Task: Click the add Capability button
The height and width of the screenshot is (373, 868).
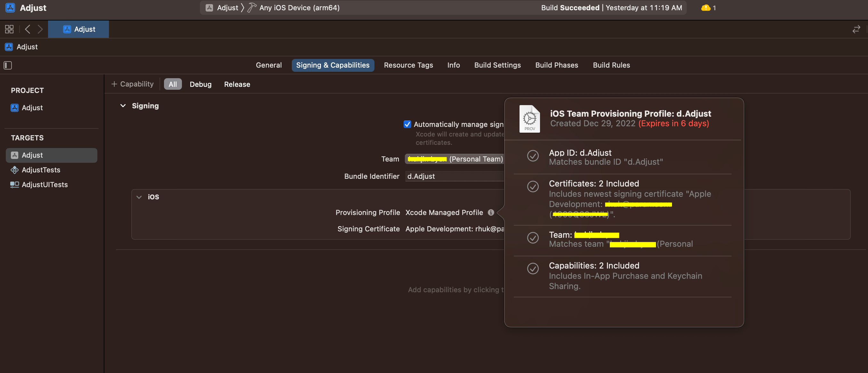Action: (x=132, y=84)
